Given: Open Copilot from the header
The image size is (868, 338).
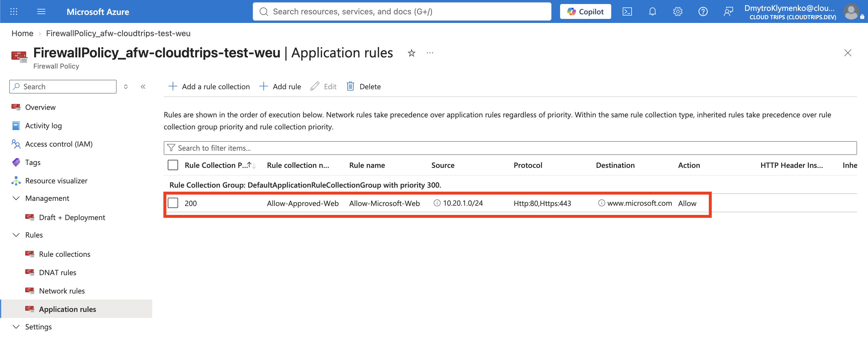Looking at the screenshot, I should coord(585,12).
